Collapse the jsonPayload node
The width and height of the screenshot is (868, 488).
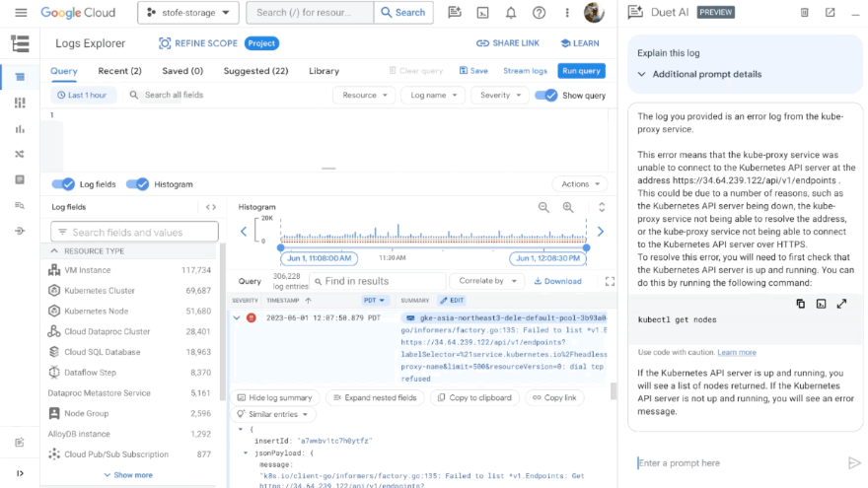[246, 453]
